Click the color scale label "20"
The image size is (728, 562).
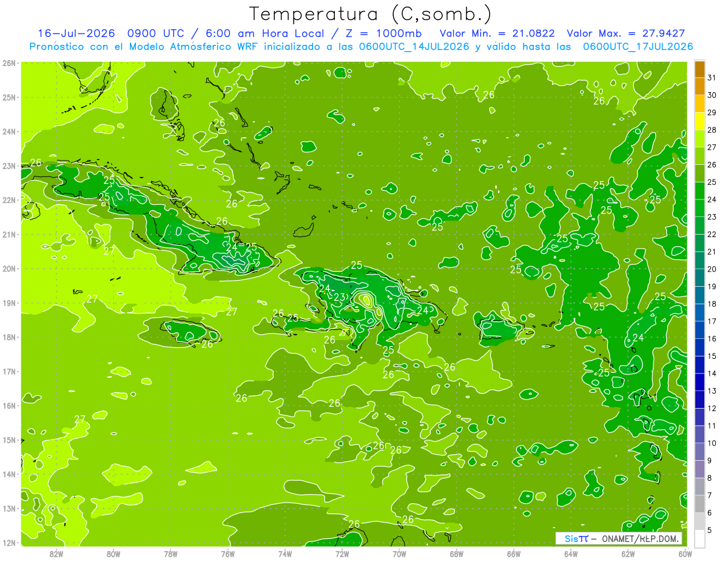point(712,269)
